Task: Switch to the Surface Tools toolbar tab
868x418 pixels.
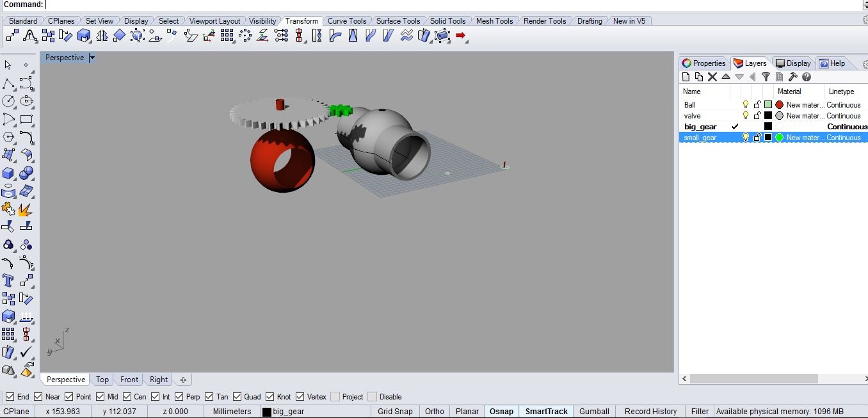Action: (398, 21)
